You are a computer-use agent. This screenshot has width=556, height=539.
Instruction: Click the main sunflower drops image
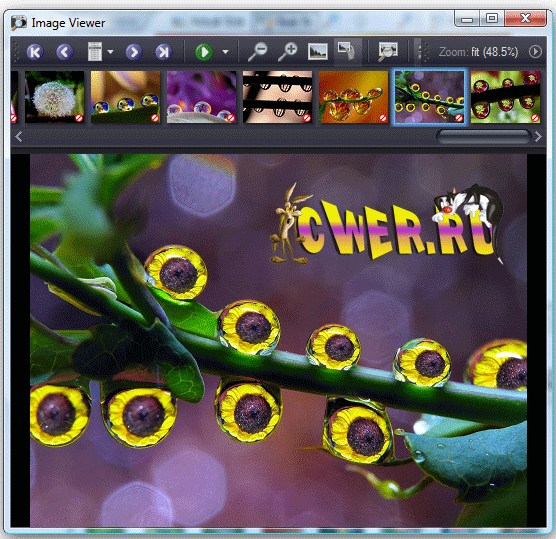point(278,340)
